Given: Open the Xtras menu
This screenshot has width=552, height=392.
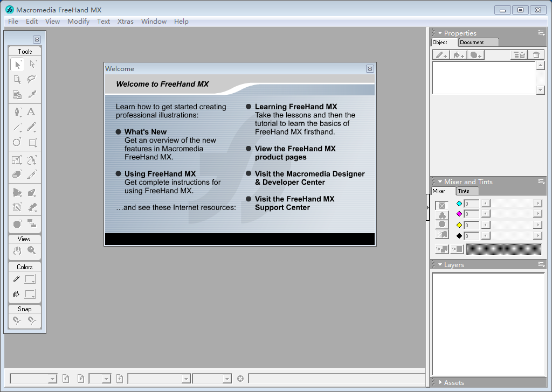Looking at the screenshot, I should click(125, 22).
